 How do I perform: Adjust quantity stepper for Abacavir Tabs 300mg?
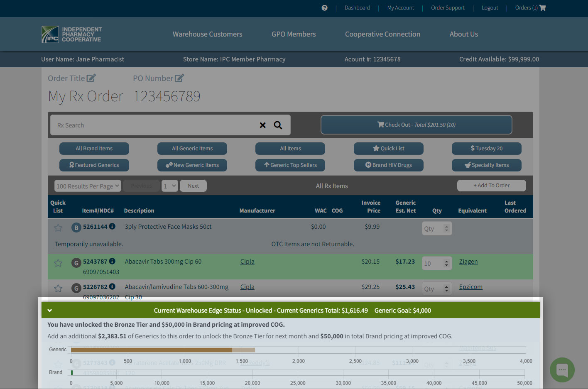click(x=446, y=263)
